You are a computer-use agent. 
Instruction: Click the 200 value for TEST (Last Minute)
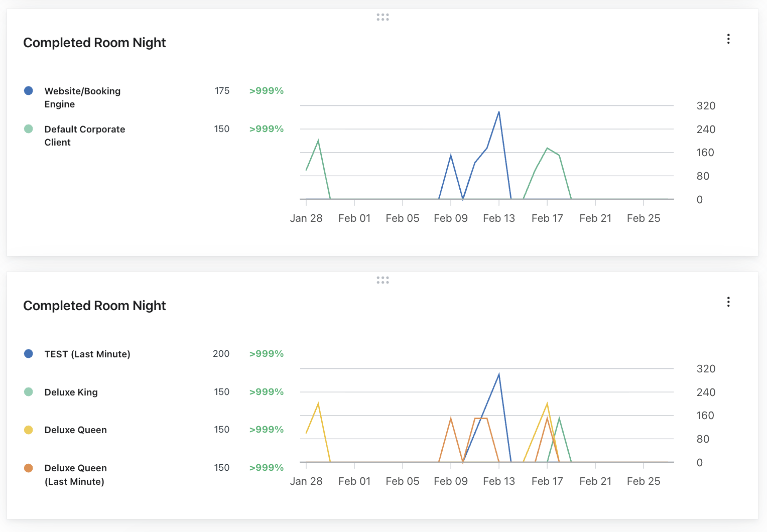click(221, 354)
